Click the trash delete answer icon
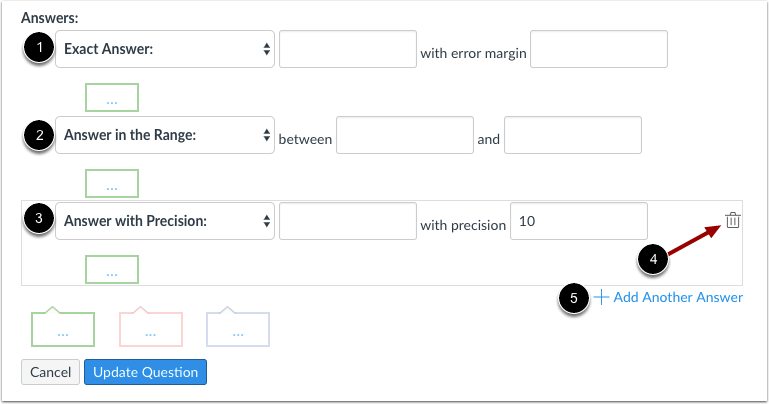The image size is (769, 404). click(x=732, y=221)
